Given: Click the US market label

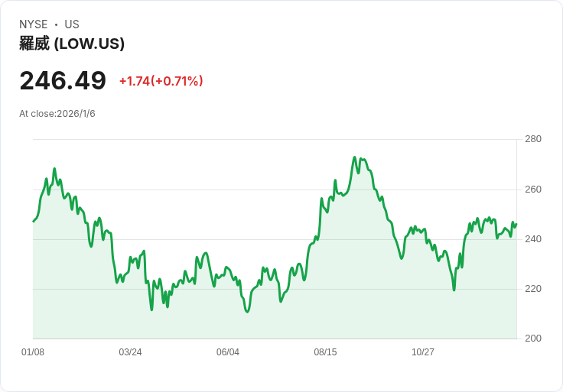Looking at the screenshot, I should pos(72,24).
